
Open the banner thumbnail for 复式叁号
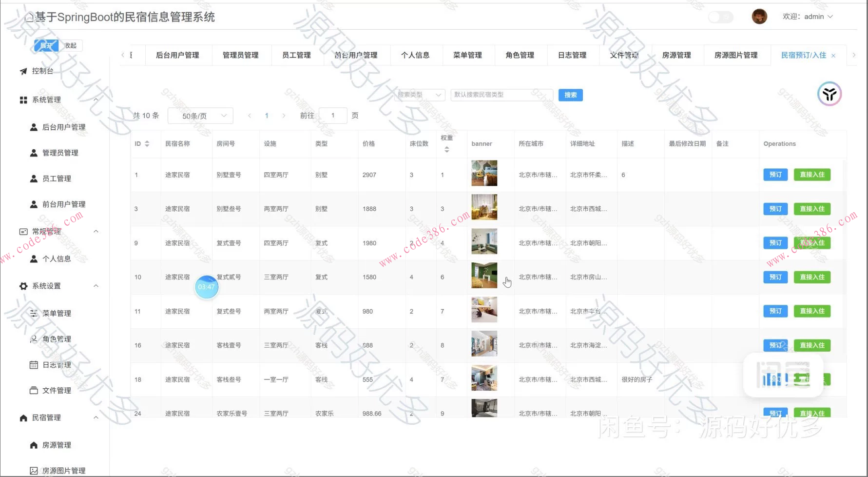click(484, 310)
